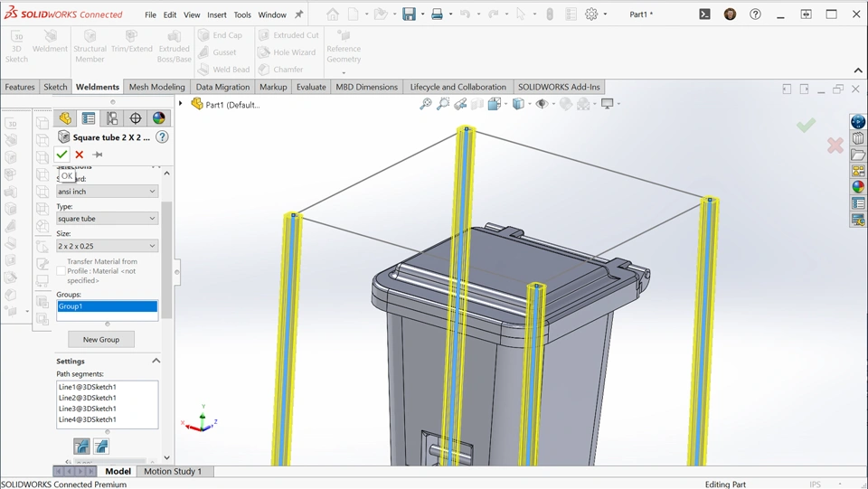Open the FeatureManager design tree tab
The image size is (868, 489).
[x=65, y=118]
